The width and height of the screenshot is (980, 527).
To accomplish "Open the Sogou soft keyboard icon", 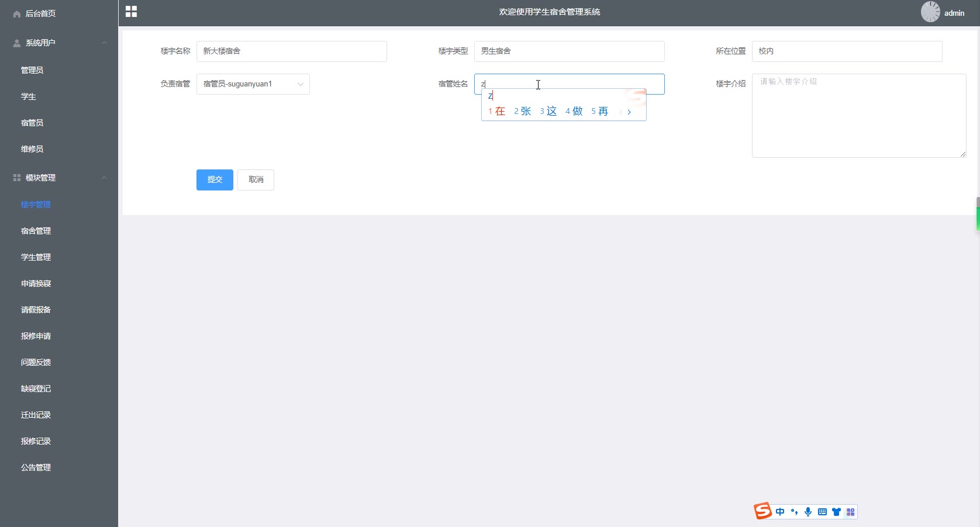I will click(822, 512).
